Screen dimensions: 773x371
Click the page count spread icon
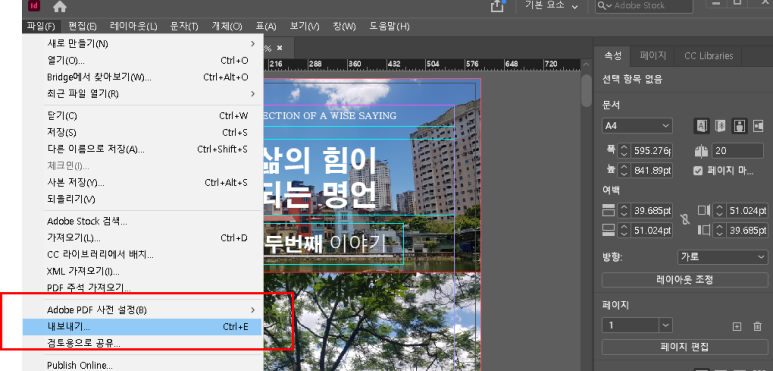click(x=701, y=151)
